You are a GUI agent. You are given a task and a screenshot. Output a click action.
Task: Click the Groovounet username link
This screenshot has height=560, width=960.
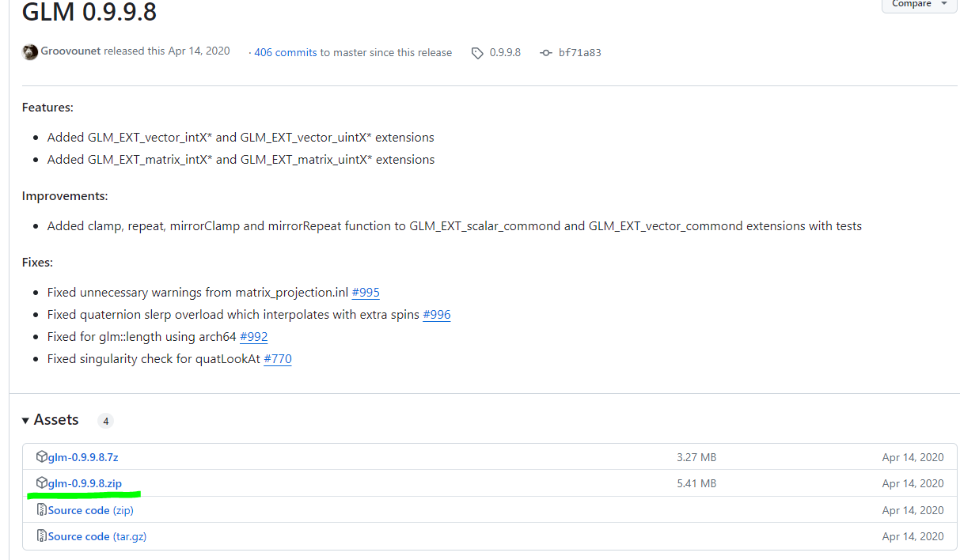click(x=69, y=51)
